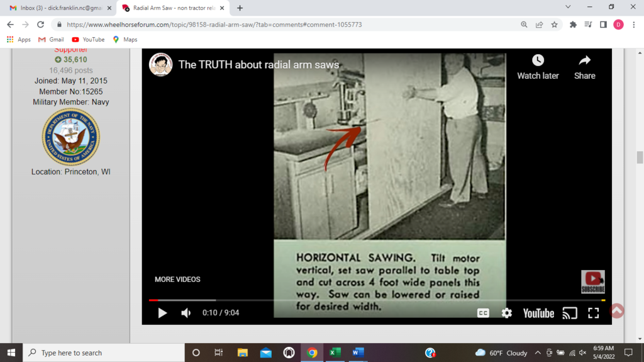Share the YouTube video

click(x=584, y=67)
